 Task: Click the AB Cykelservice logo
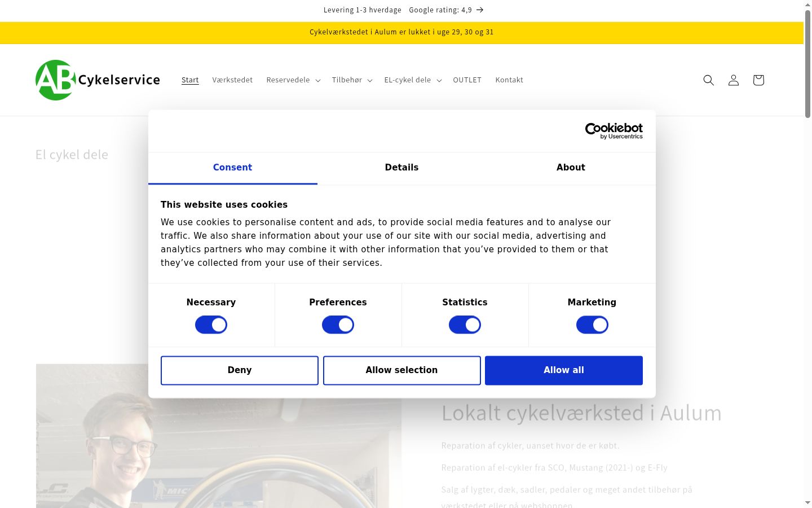point(98,80)
